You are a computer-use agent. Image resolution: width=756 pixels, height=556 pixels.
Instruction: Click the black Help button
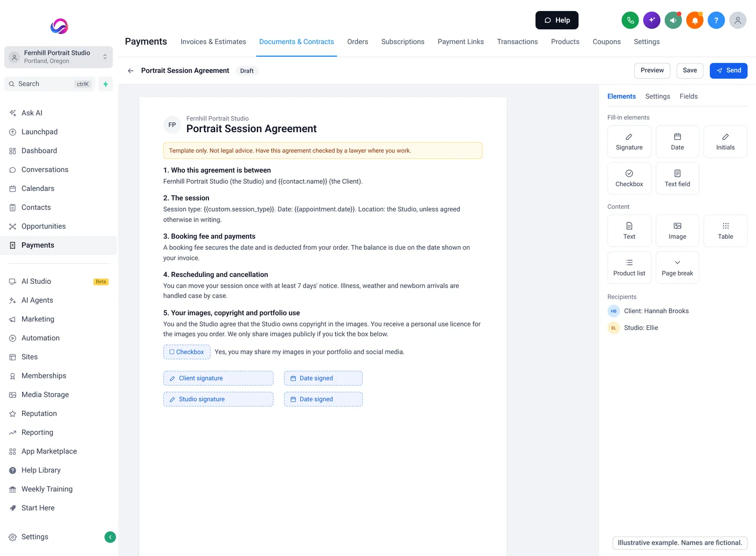pyautogui.click(x=557, y=20)
